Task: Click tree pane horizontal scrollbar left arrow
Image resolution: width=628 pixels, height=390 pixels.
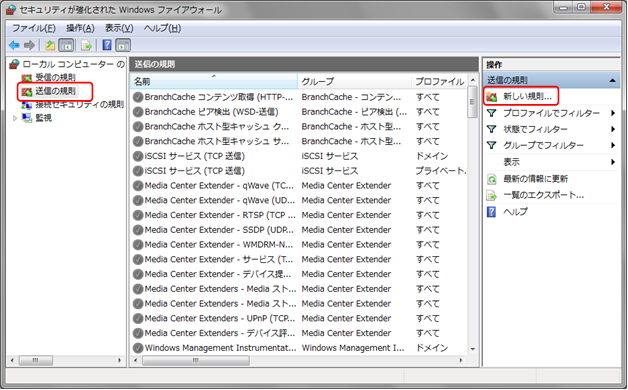Action: [x=12, y=360]
